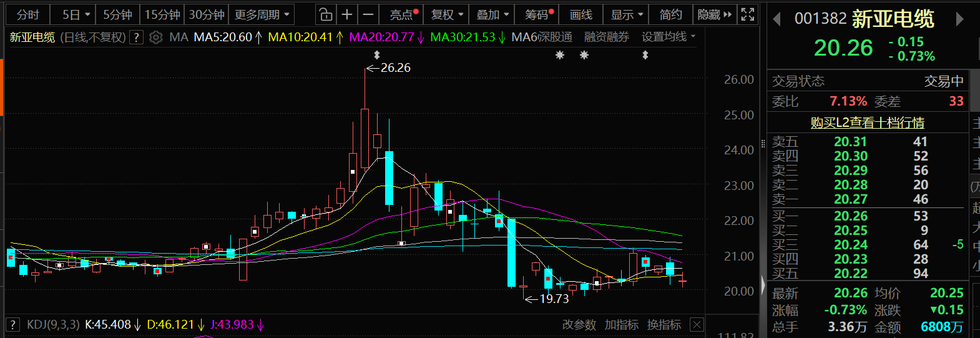The width and height of the screenshot is (980, 338).
Task: Click the 购买L2查看十档行情 link
Action: (867, 123)
